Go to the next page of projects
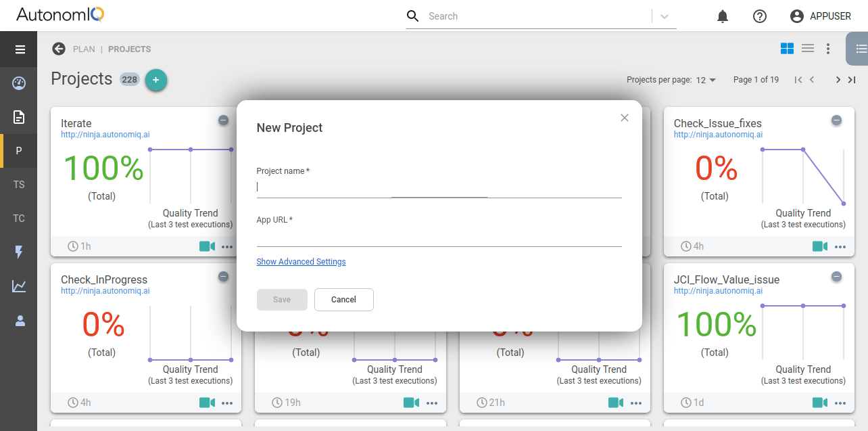Screen dimensions: 868x431 click(838, 80)
